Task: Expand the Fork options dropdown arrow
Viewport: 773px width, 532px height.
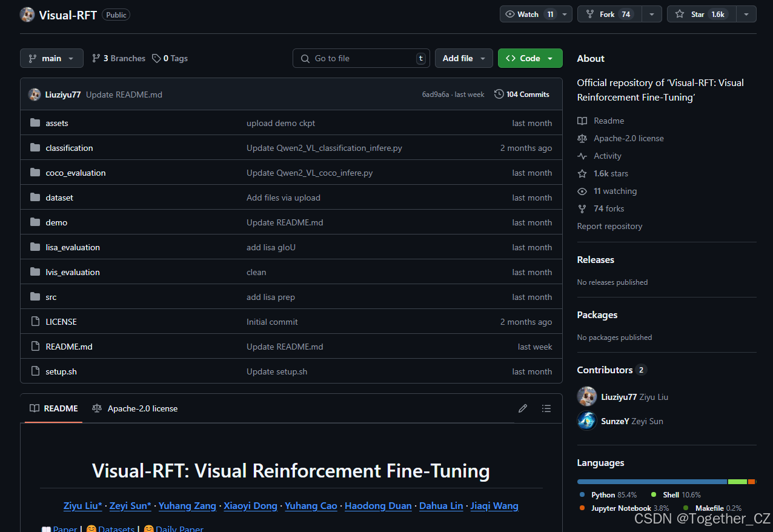Action: [x=652, y=14]
